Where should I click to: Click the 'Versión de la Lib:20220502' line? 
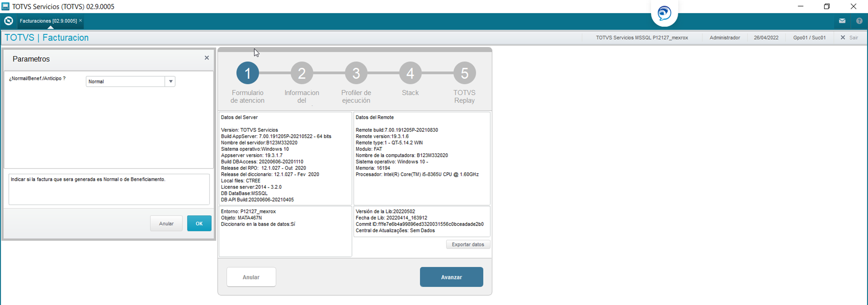click(x=385, y=211)
